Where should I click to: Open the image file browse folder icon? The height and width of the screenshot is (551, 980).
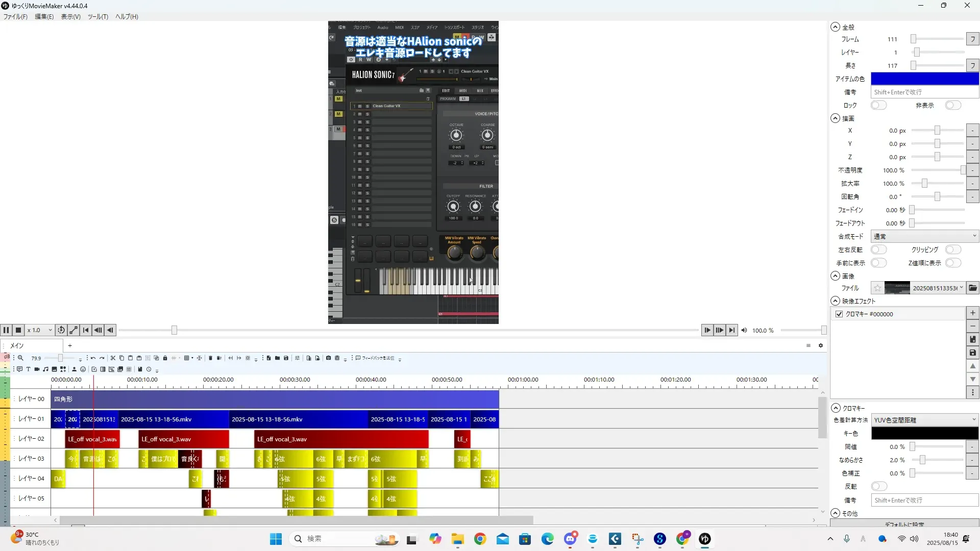[x=973, y=288]
